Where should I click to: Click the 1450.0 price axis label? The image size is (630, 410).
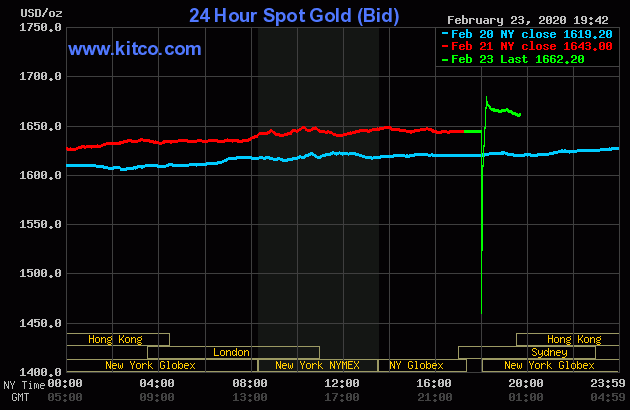[42, 323]
